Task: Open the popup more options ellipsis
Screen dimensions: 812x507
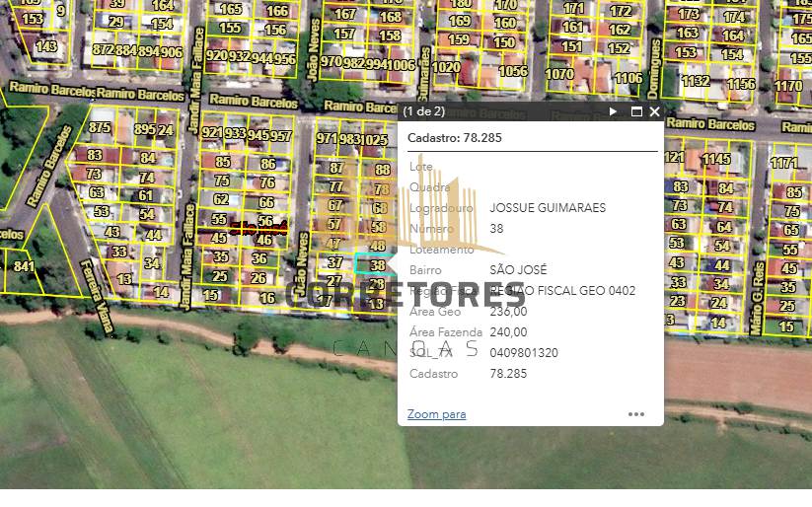Action: click(x=636, y=414)
